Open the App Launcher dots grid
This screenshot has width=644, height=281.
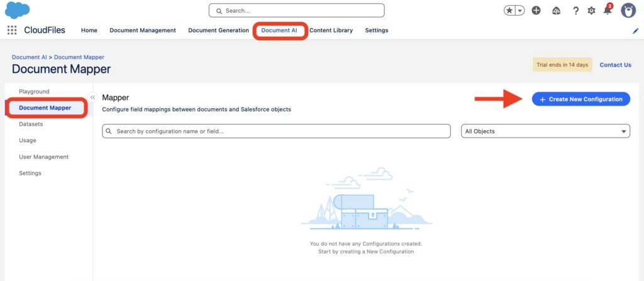click(x=12, y=30)
